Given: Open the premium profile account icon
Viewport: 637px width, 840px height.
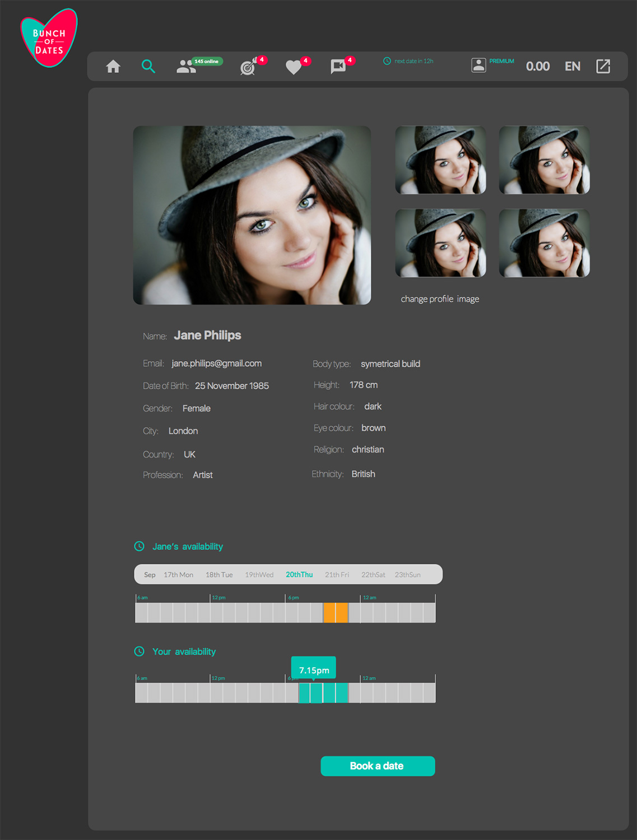Looking at the screenshot, I should pos(478,66).
